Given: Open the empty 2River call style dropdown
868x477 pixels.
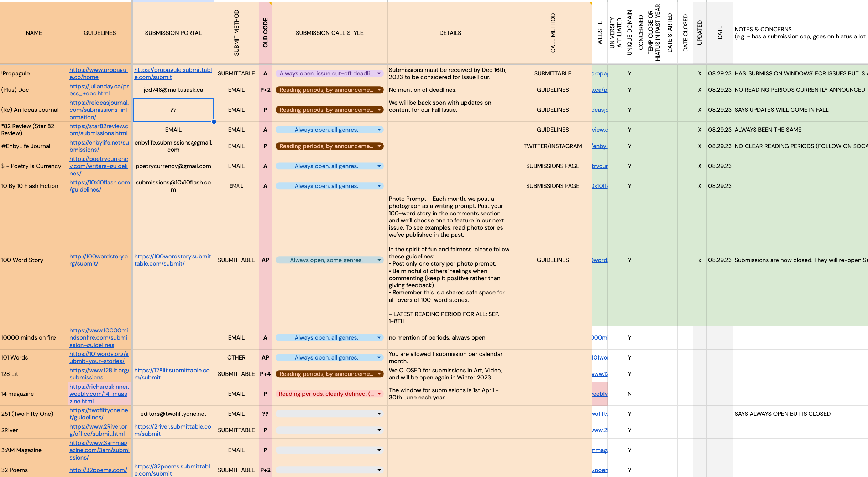Looking at the screenshot, I should pos(329,430).
